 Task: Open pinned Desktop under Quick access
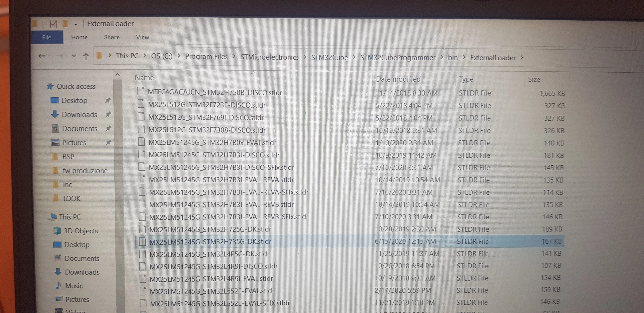tap(69, 100)
